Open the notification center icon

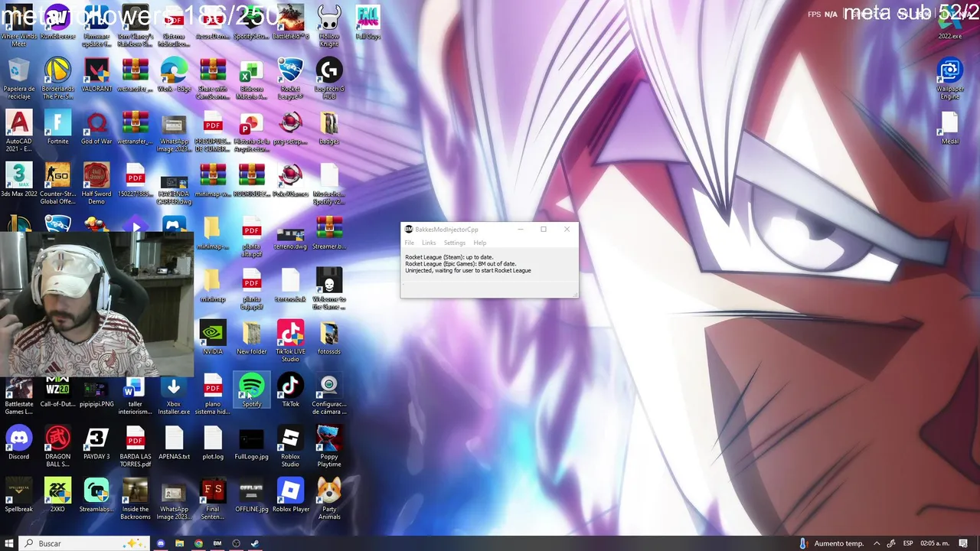[x=963, y=543]
